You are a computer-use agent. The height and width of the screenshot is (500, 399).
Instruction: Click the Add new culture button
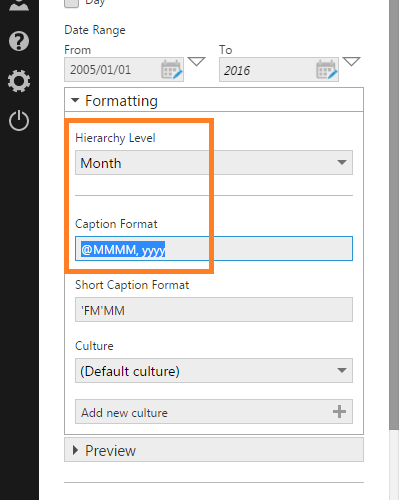pos(214,412)
